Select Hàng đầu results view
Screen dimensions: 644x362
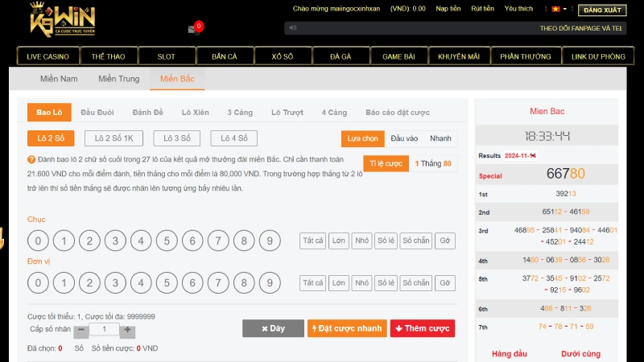coord(510,354)
